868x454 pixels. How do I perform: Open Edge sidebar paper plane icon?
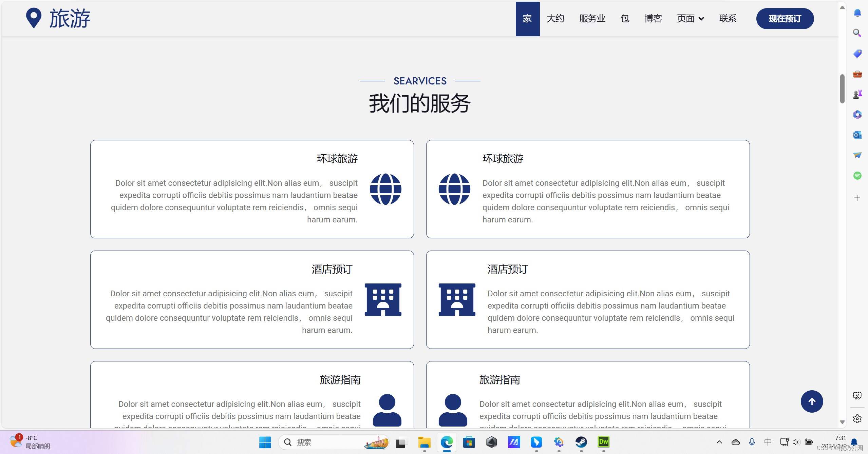tap(857, 155)
